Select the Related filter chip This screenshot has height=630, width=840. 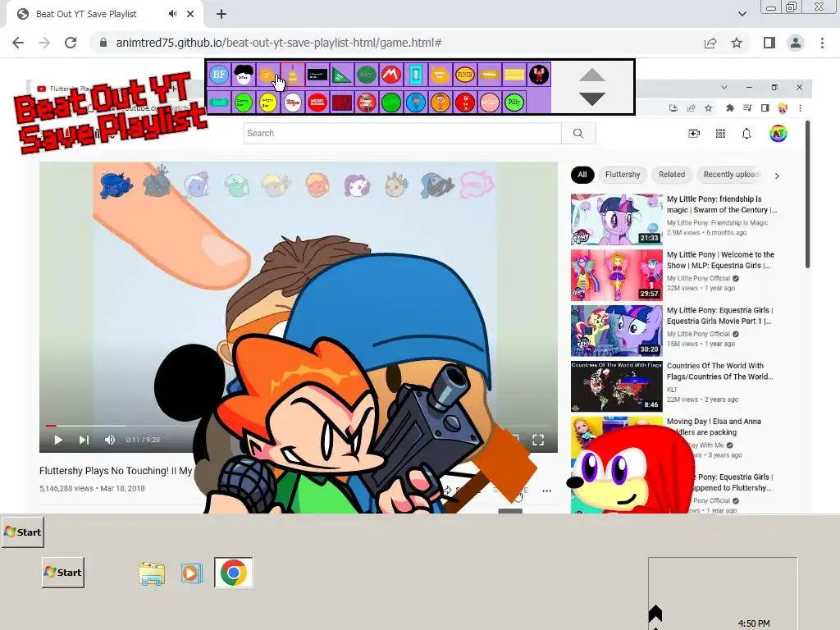pos(672,175)
